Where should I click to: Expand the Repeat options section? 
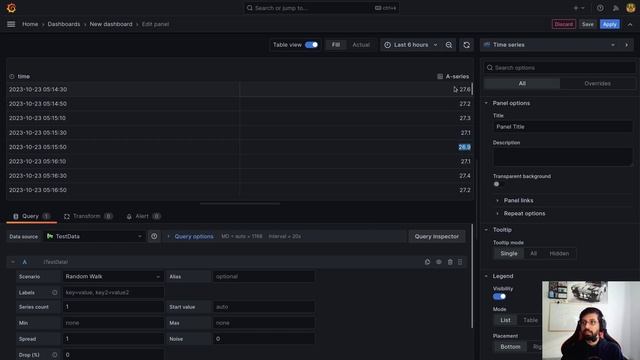click(524, 213)
